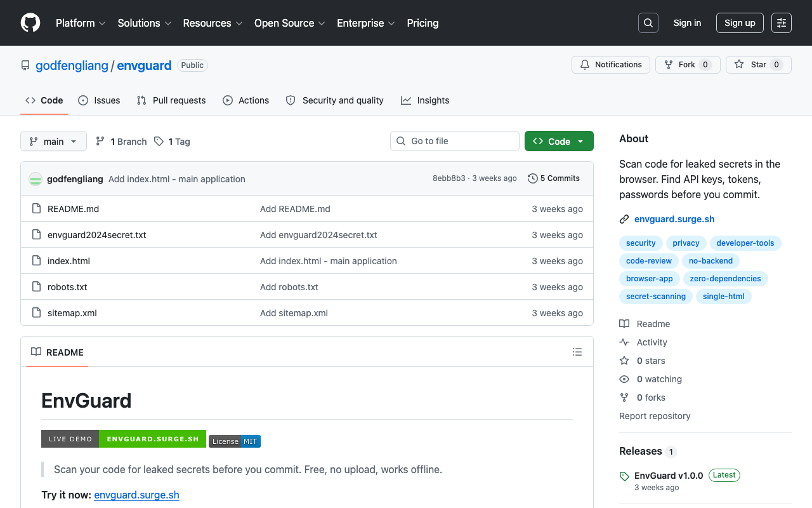Click Sign in
This screenshot has width=812, height=508.
(687, 23)
